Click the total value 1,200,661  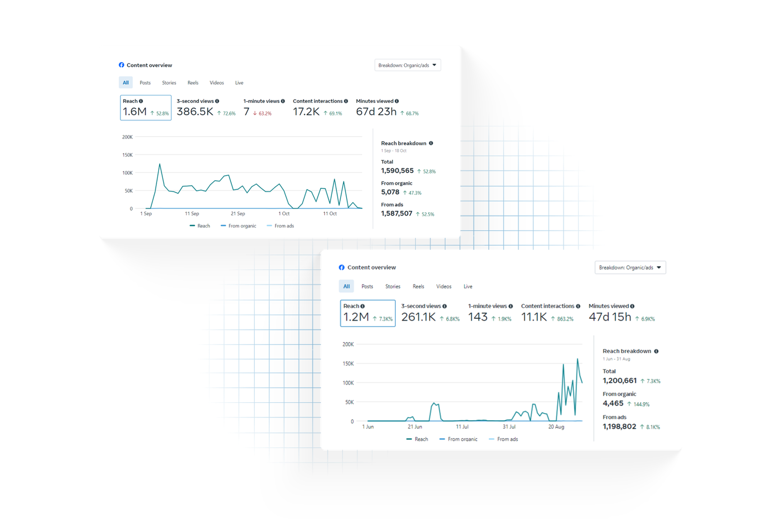(619, 381)
